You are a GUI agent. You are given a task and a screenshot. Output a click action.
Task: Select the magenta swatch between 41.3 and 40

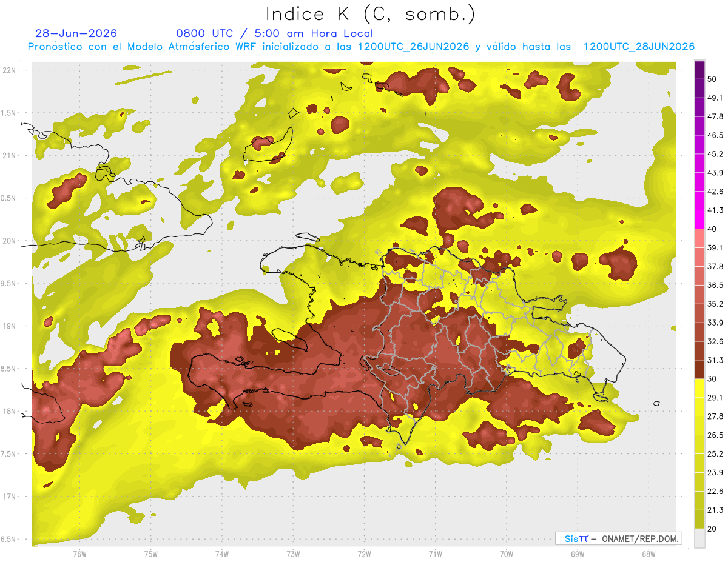pyautogui.click(x=699, y=219)
